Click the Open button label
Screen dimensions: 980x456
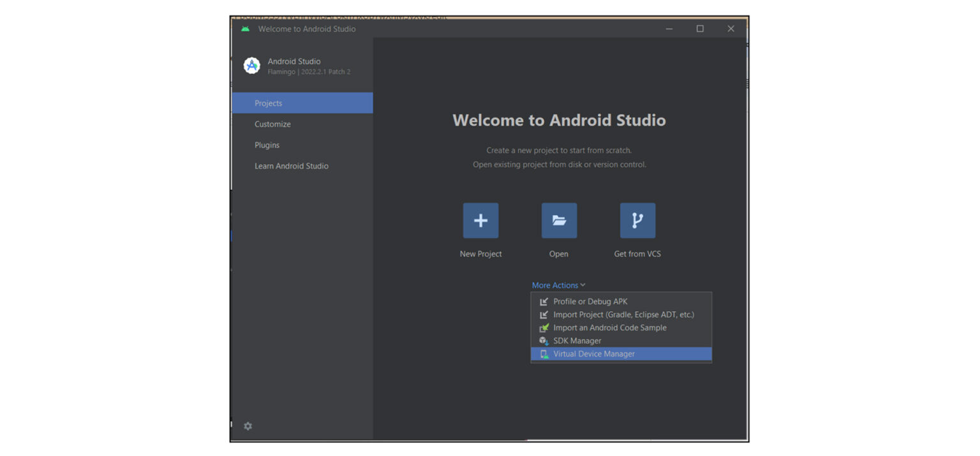pos(558,253)
